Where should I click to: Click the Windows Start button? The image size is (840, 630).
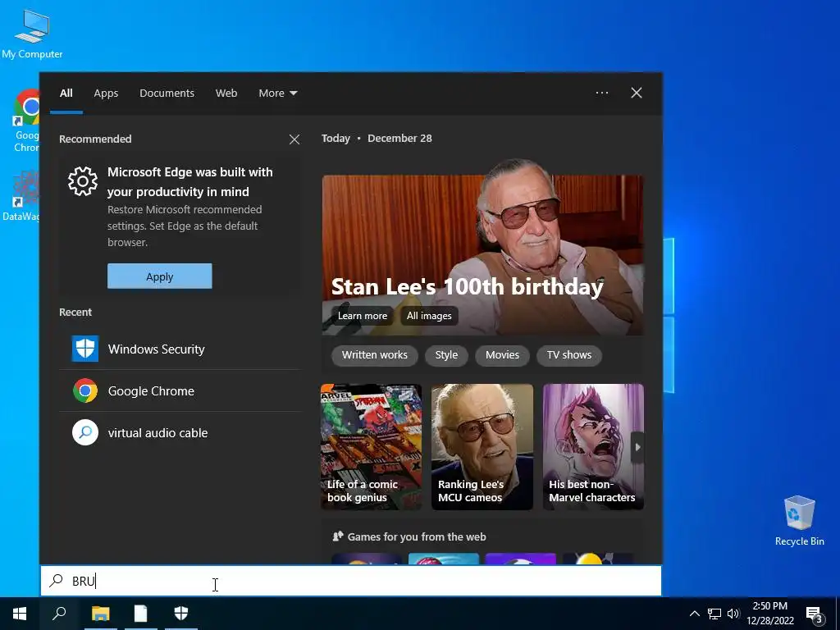(20, 614)
